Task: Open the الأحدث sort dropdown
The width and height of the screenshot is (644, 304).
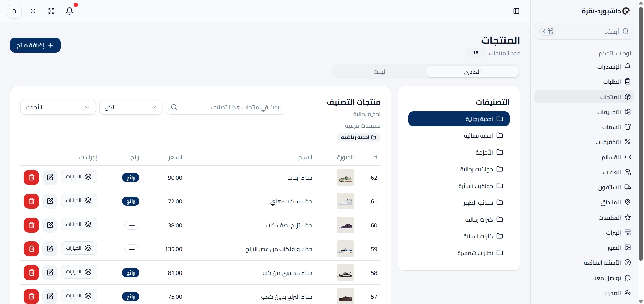Action: click(x=58, y=107)
